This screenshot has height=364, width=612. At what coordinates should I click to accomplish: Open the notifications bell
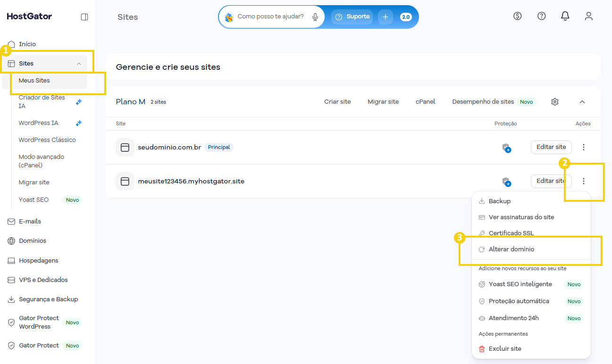[x=565, y=16]
